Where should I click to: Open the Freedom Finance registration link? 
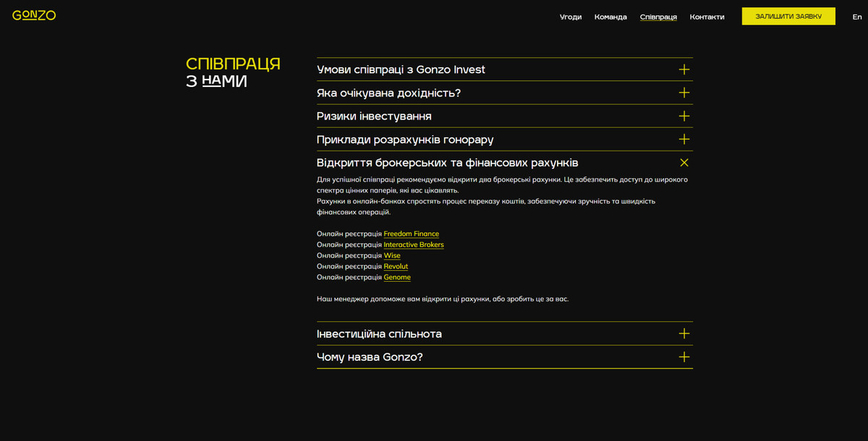(411, 233)
